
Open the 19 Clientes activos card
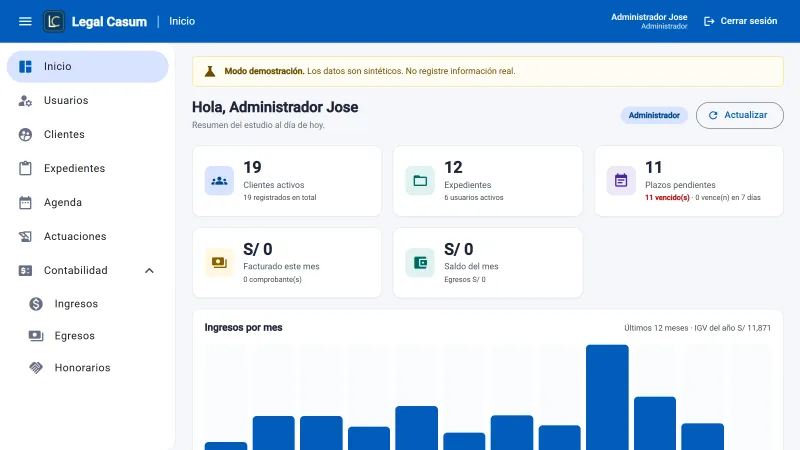pyautogui.click(x=287, y=181)
